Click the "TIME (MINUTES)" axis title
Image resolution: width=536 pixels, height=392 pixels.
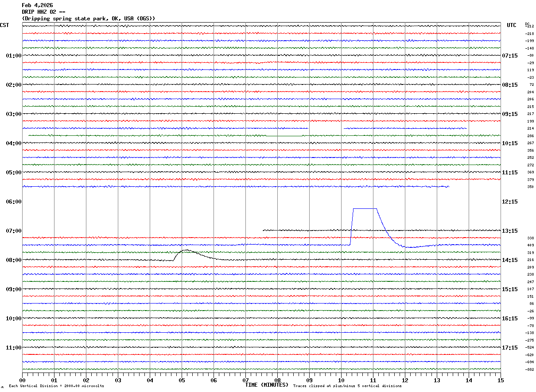pos(267,385)
